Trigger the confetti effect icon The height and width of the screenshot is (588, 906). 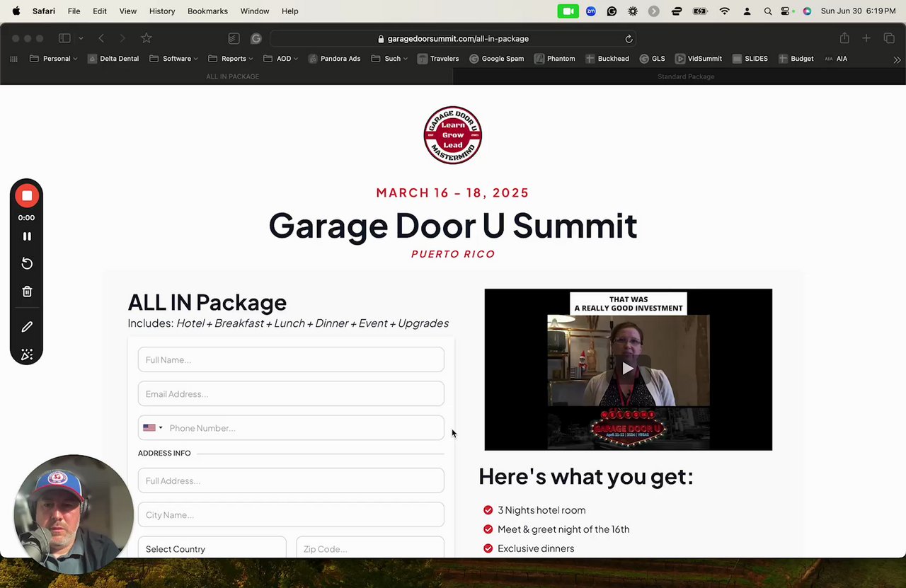point(27,354)
